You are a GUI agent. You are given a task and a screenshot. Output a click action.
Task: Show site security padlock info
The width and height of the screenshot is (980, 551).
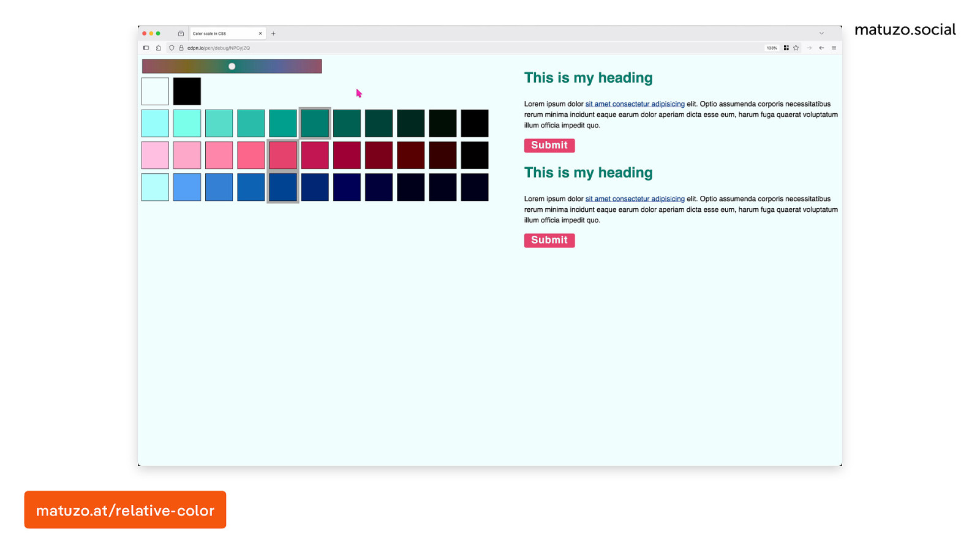(x=181, y=48)
